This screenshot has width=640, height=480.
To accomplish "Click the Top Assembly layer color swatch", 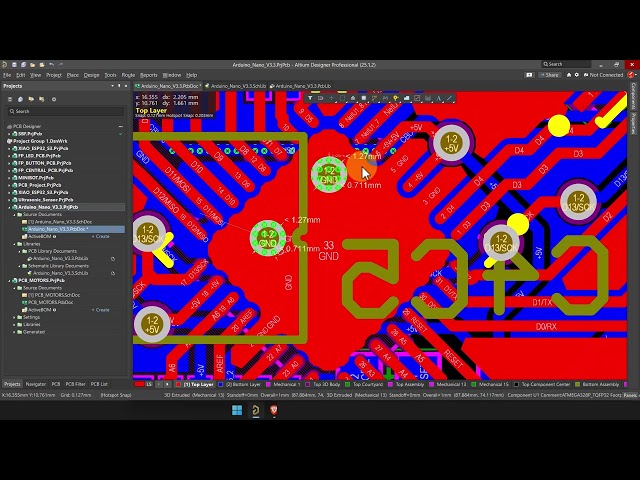I will click(391, 384).
